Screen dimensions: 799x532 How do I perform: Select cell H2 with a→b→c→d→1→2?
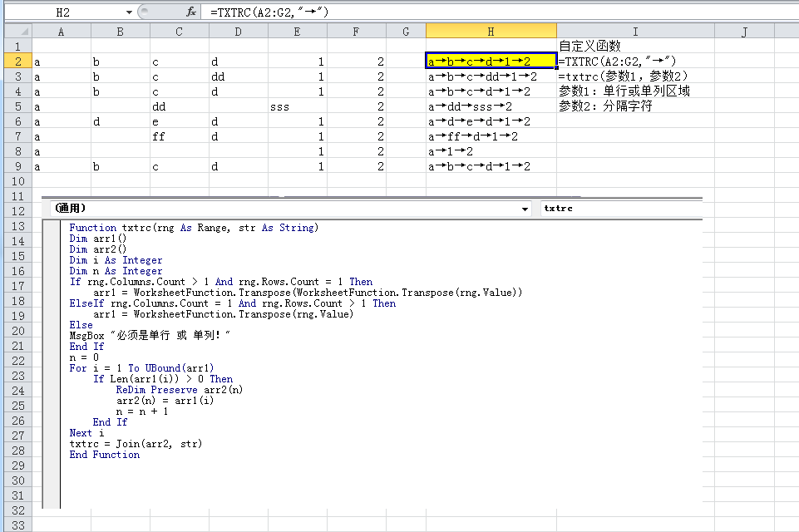[491, 62]
